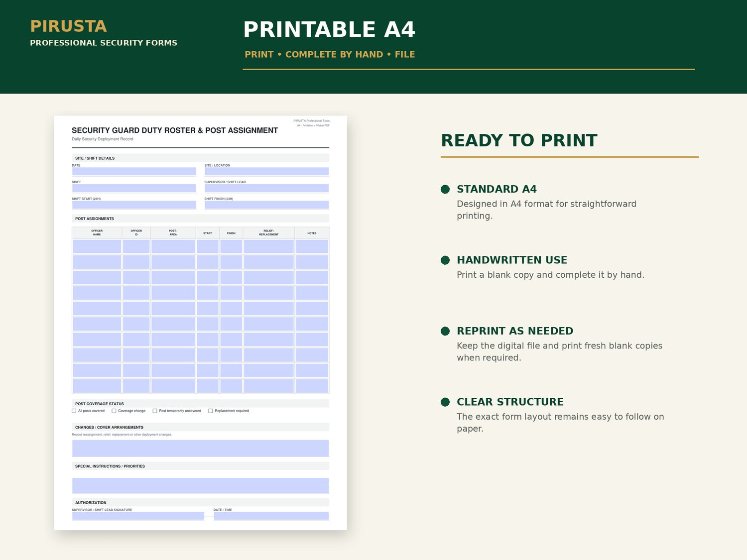
Task: Click the OFFICER ID column header
Action: pyautogui.click(x=136, y=232)
